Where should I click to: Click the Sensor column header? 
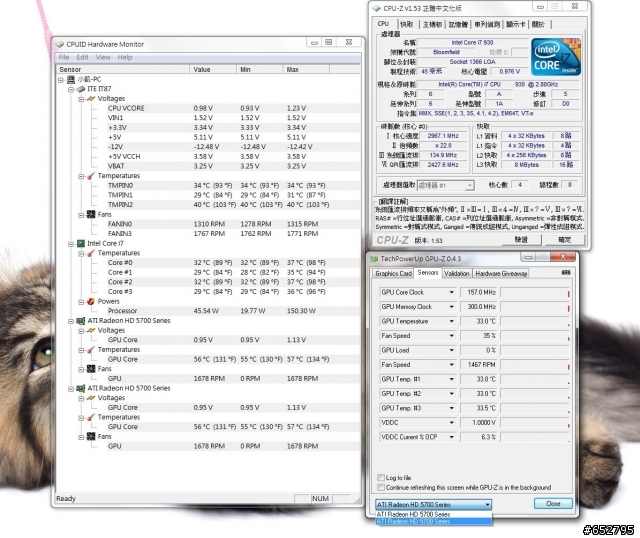[123, 69]
